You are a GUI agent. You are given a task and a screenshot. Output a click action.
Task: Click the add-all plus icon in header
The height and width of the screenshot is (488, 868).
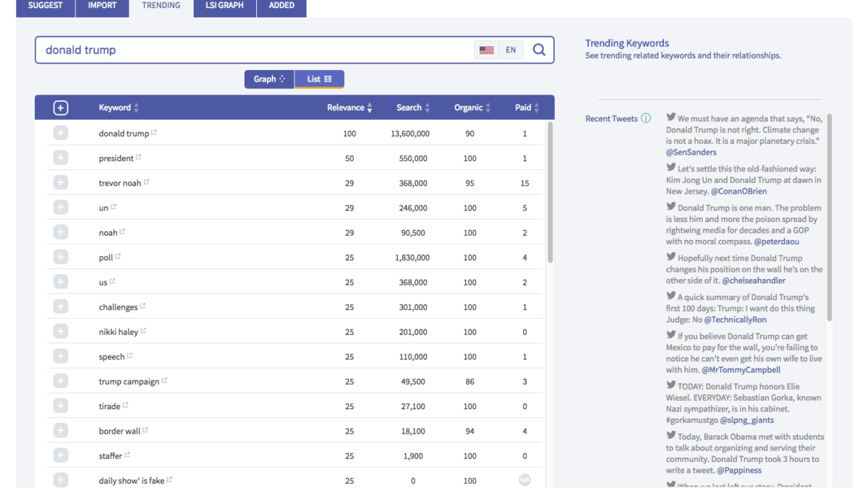[61, 108]
